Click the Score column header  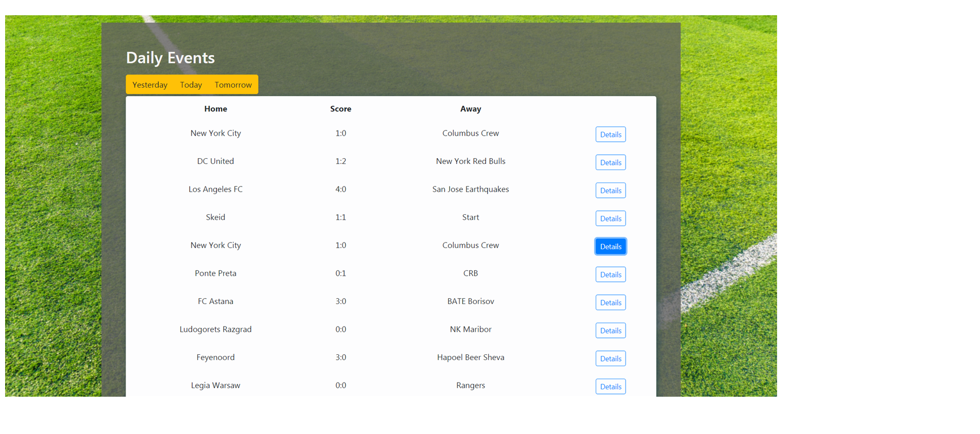point(341,109)
